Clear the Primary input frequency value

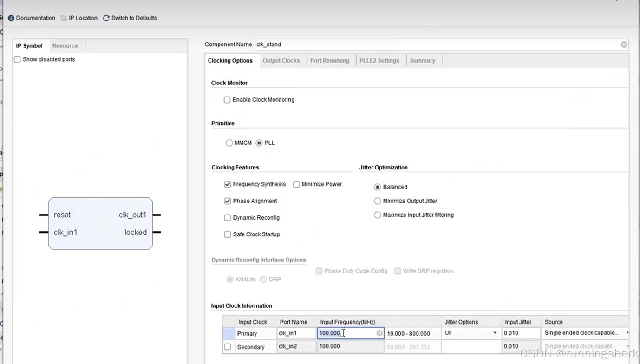point(379,333)
